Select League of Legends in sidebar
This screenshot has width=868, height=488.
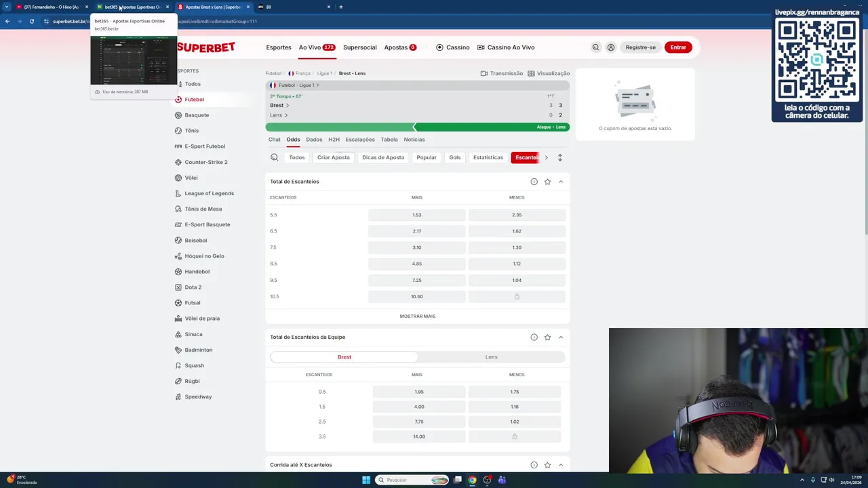(x=204, y=193)
